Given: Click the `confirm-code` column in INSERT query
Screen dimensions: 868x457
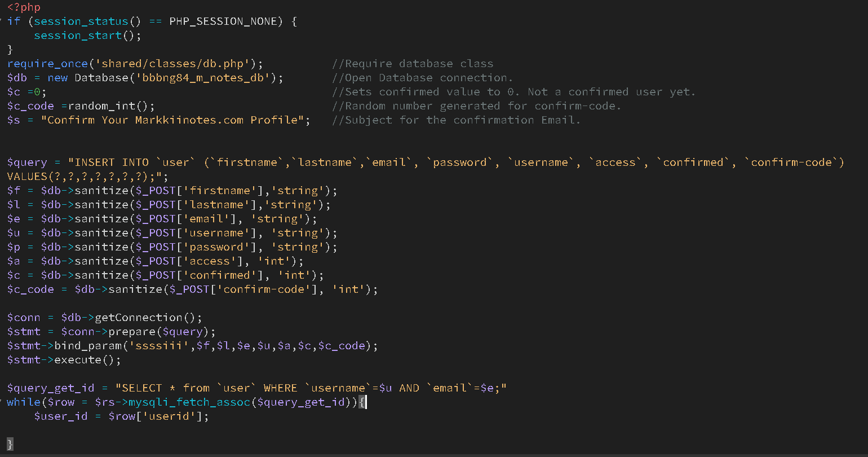Looking at the screenshot, I should (791, 162).
